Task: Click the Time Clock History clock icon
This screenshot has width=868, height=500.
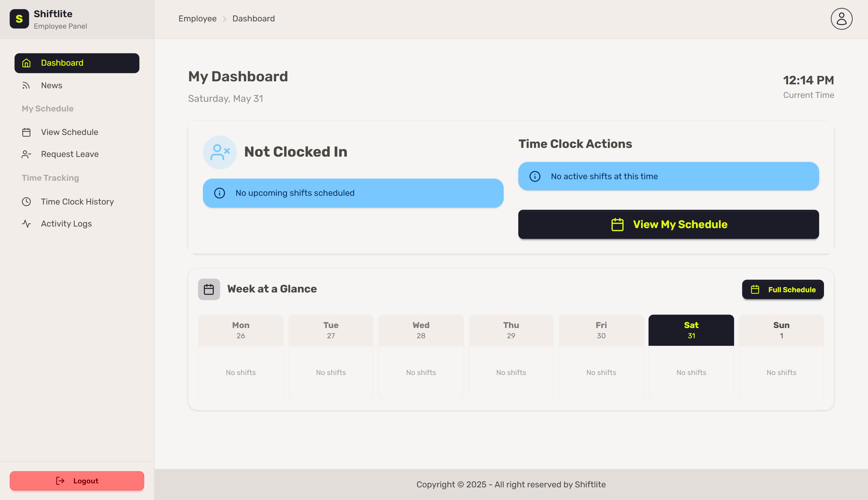Action: pyautogui.click(x=27, y=202)
